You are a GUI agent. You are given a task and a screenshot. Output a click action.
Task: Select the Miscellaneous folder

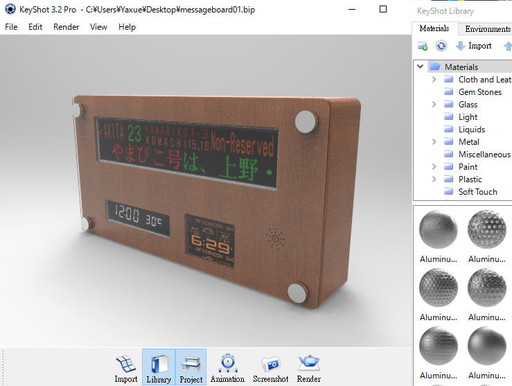point(477,154)
